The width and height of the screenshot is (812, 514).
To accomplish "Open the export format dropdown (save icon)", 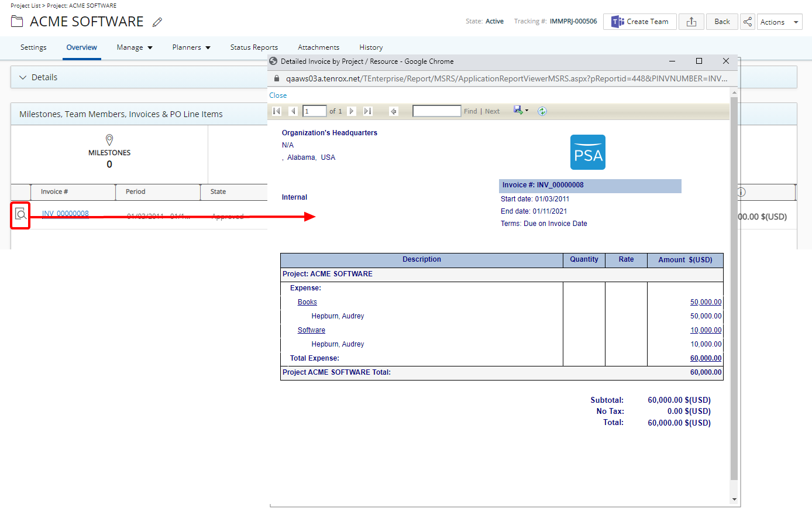I will click(521, 110).
